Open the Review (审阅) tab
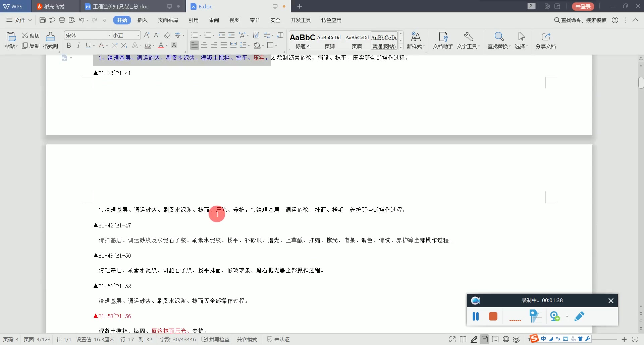 [214, 20]
